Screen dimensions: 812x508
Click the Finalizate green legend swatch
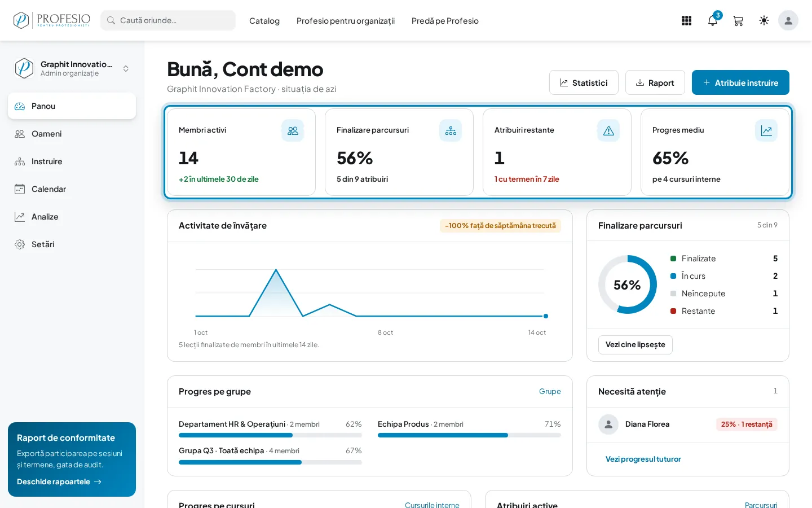pos(673,259)
